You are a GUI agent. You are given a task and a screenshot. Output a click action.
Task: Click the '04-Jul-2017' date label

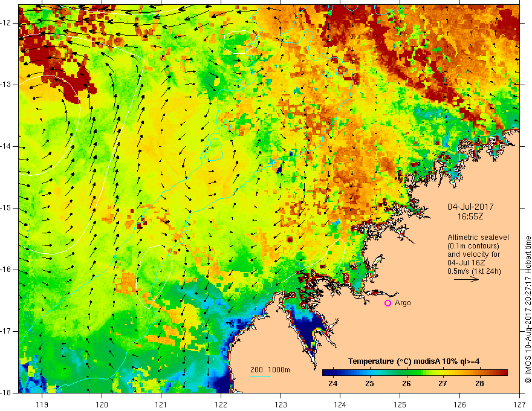(470, 207)
